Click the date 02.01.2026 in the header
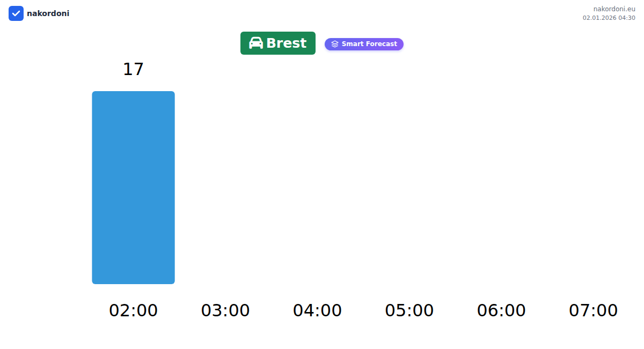The width and height of the screenshot is (644, 349). [601, 18]
